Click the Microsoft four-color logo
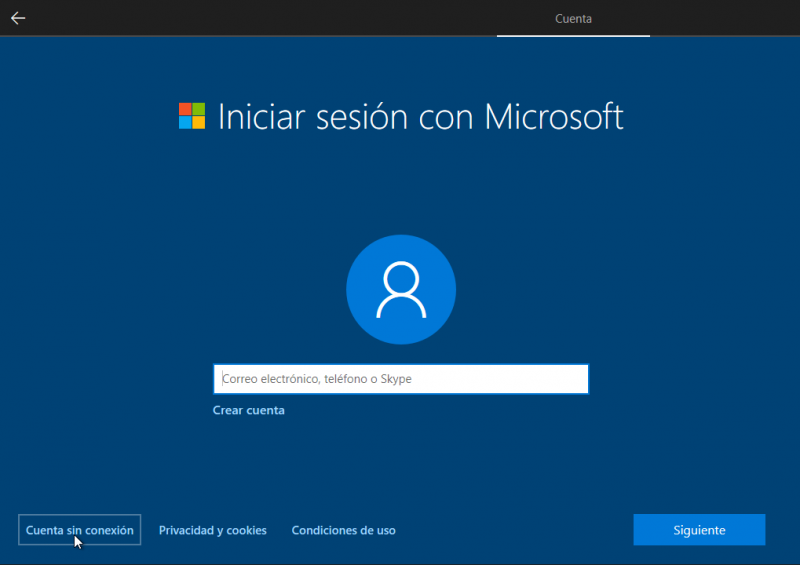 coord(192,116)
